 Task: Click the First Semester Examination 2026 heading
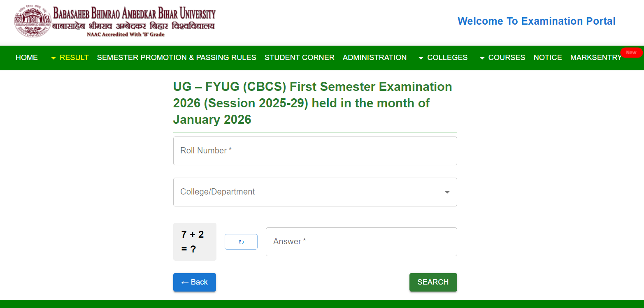point(313,103)
